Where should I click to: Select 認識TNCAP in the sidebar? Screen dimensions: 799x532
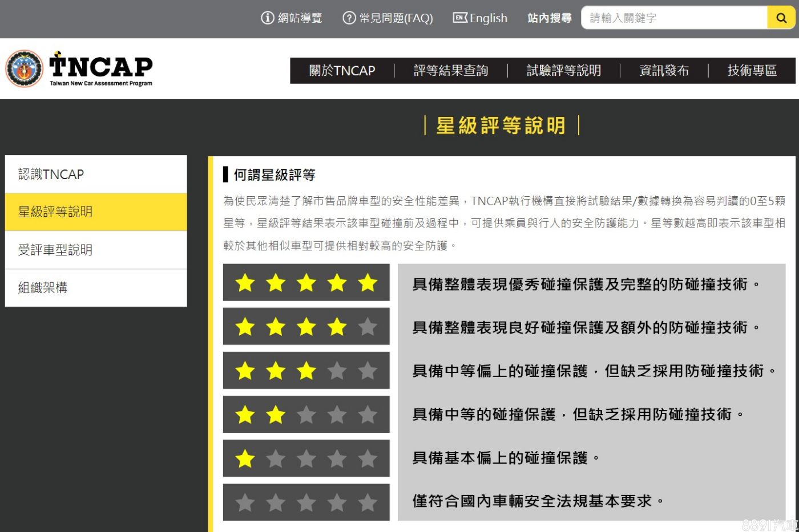coord(96,174)
